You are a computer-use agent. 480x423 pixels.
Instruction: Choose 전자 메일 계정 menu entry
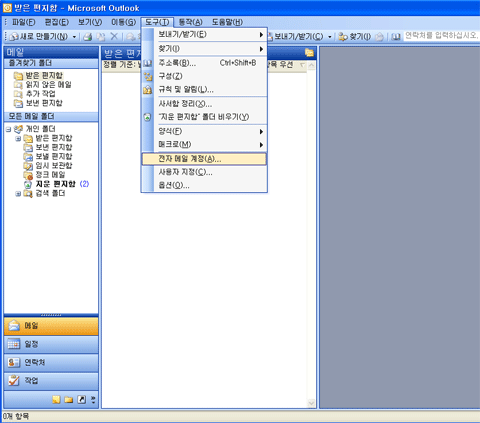coord(204,159)
